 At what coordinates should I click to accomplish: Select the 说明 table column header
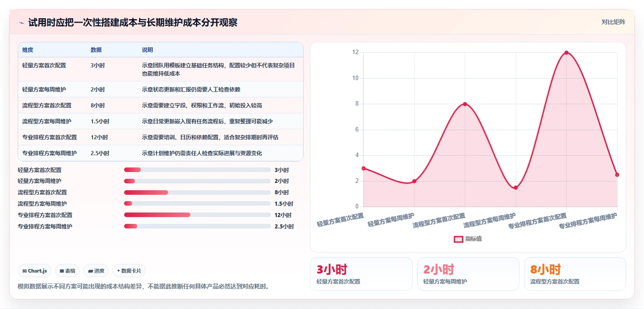click(x=147, y=50)
